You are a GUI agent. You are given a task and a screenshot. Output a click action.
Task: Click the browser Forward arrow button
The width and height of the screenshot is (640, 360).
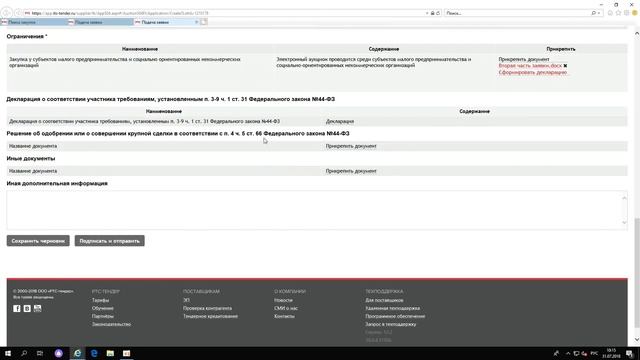coord(18,13)
